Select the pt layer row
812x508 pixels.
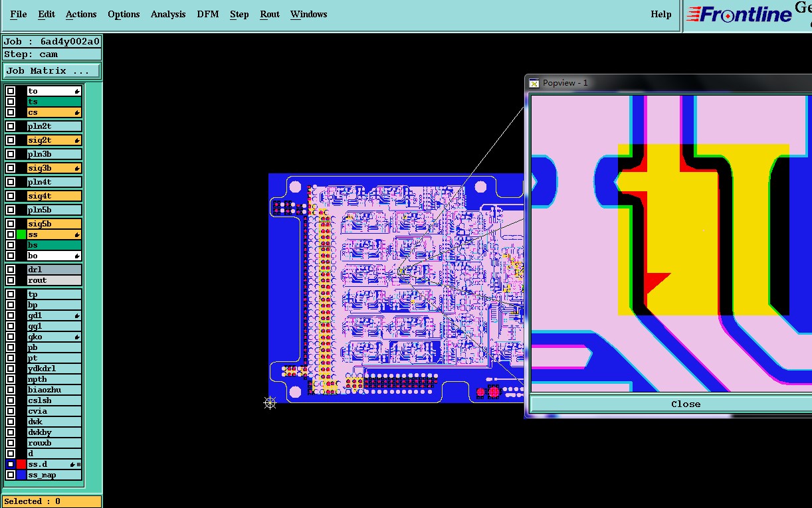(x=54, y=358)
